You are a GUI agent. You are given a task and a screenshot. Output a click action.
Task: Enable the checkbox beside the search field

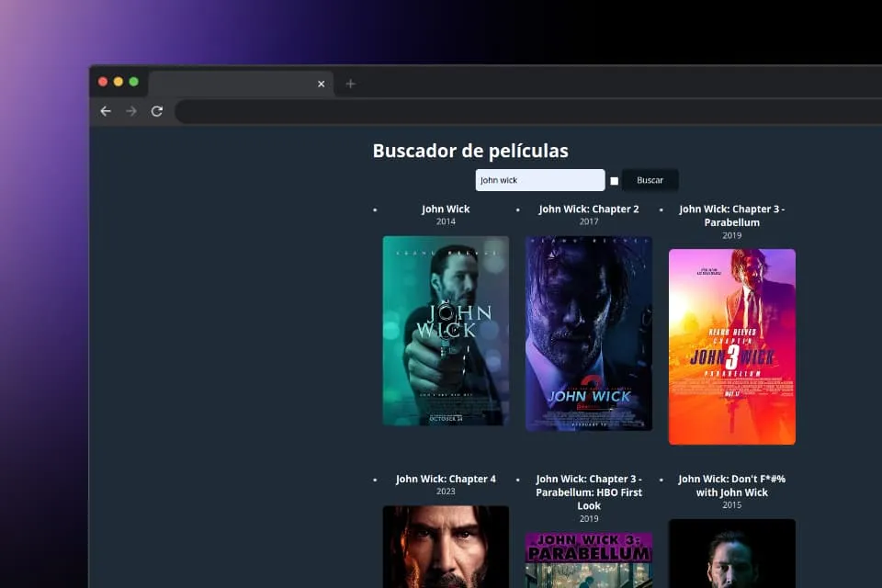[614, 180]
